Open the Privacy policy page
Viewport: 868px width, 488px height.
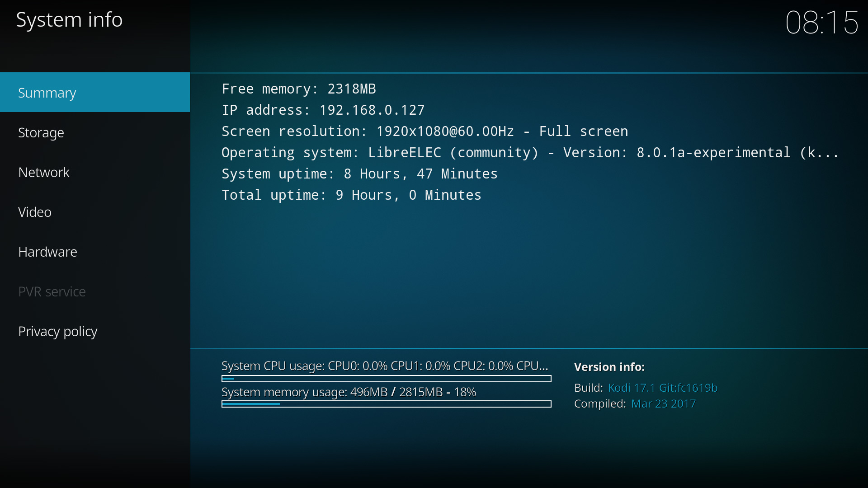coord(58,331)
